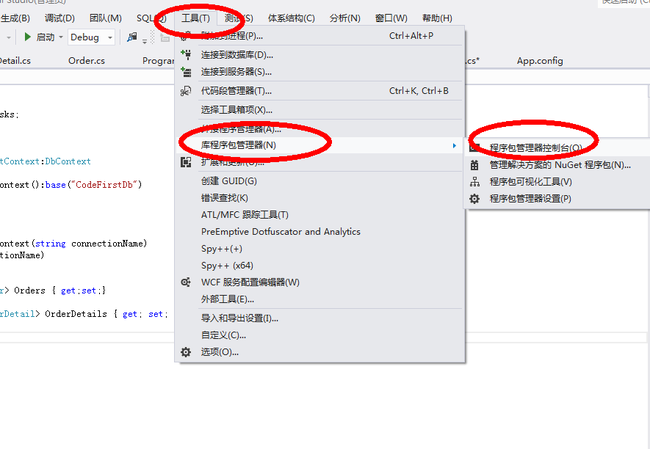Select 程序包可视化工具(V) entry

click(558, 182)
